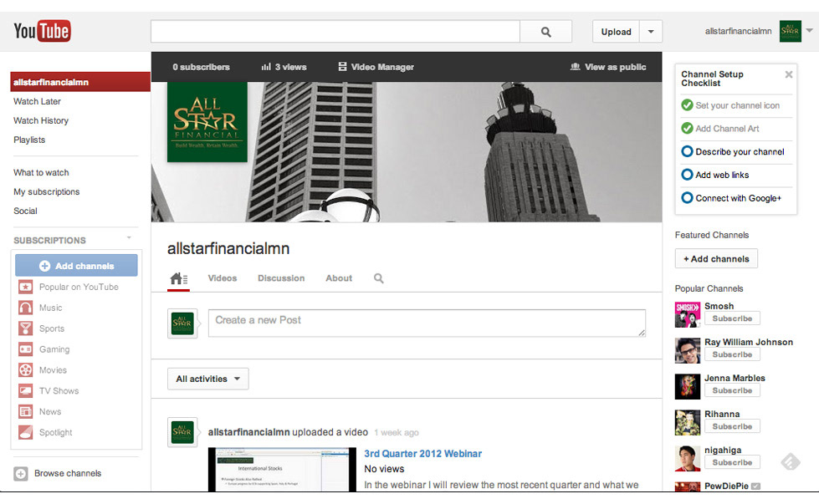The height and width of the screenshot is (504, 819).
Task: Select the Add web links checklist item
Action: coord(722,175)
